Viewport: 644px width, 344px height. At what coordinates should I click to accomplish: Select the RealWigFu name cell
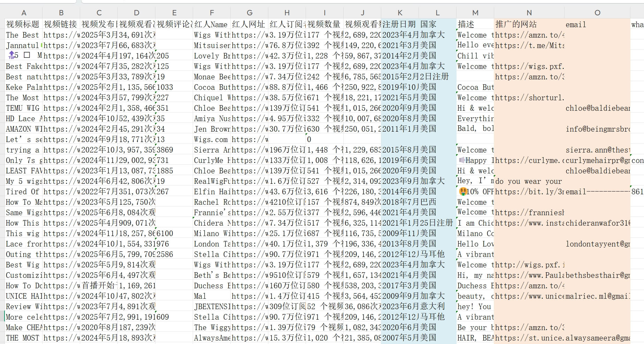pos(212,181)
